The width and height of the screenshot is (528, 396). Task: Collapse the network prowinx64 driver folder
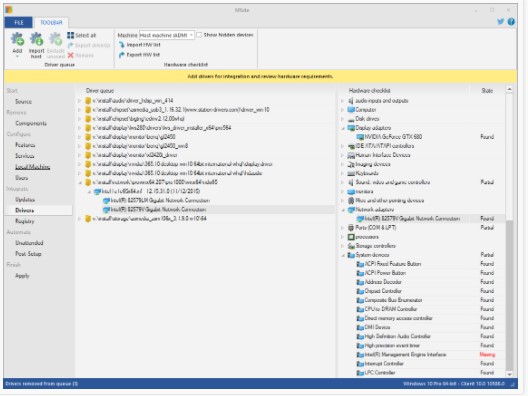click(80, 183)
